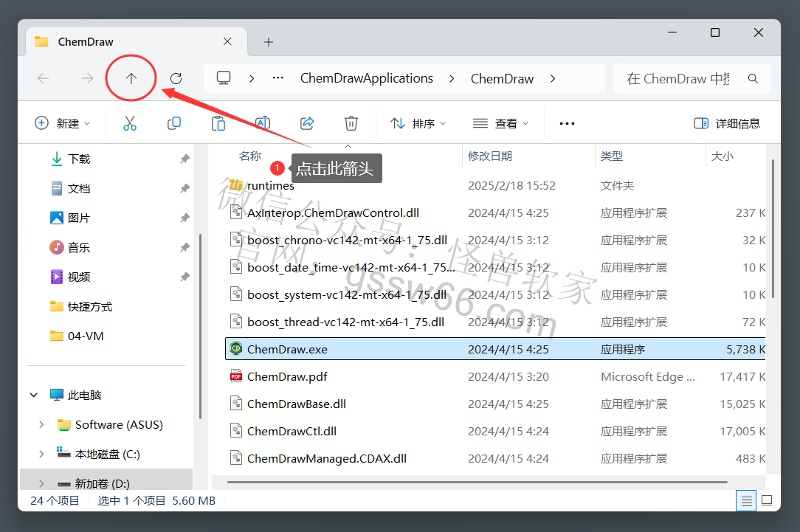Go up one folder level arrow
This screenshot has height=532, width=800.
(131, 78)
